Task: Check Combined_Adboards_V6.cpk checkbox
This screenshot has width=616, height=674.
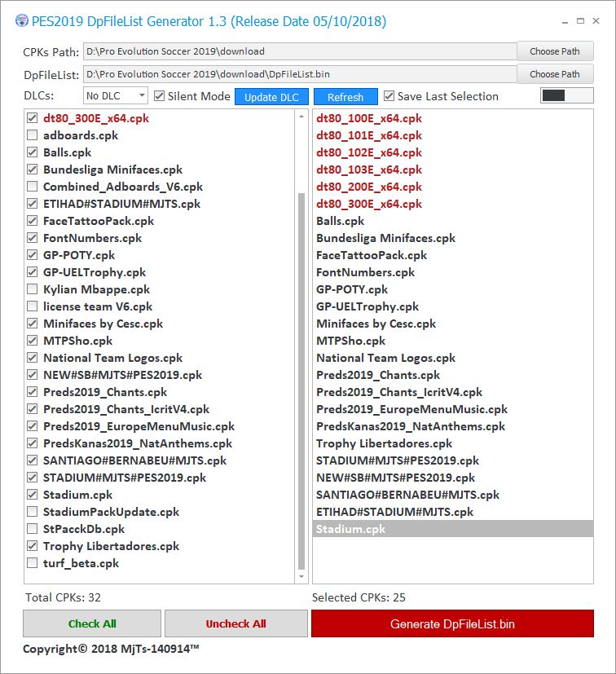Action: [33, 187]
